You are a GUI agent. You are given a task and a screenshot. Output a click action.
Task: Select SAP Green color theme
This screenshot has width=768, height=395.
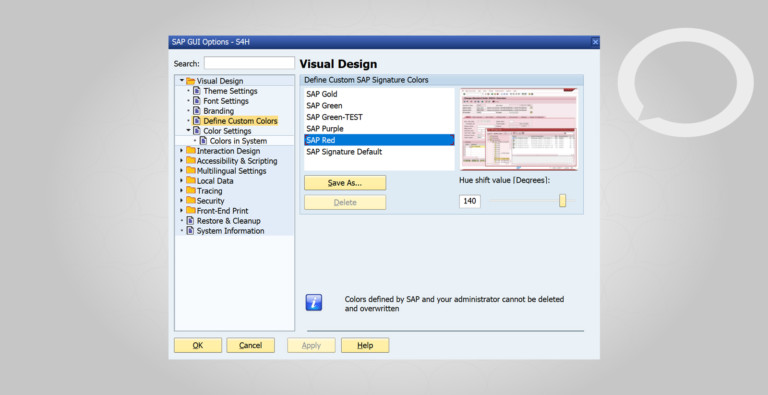pos(379,105)
